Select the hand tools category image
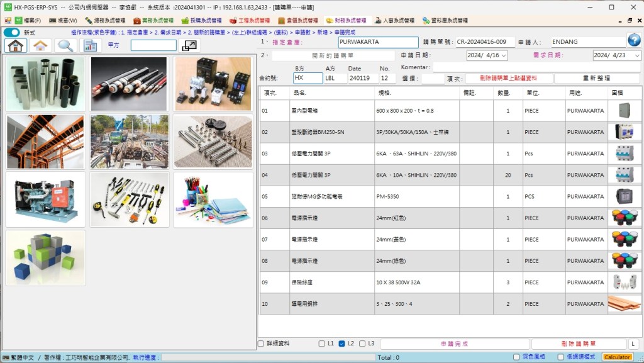644x363 pixels. point(130,199)
